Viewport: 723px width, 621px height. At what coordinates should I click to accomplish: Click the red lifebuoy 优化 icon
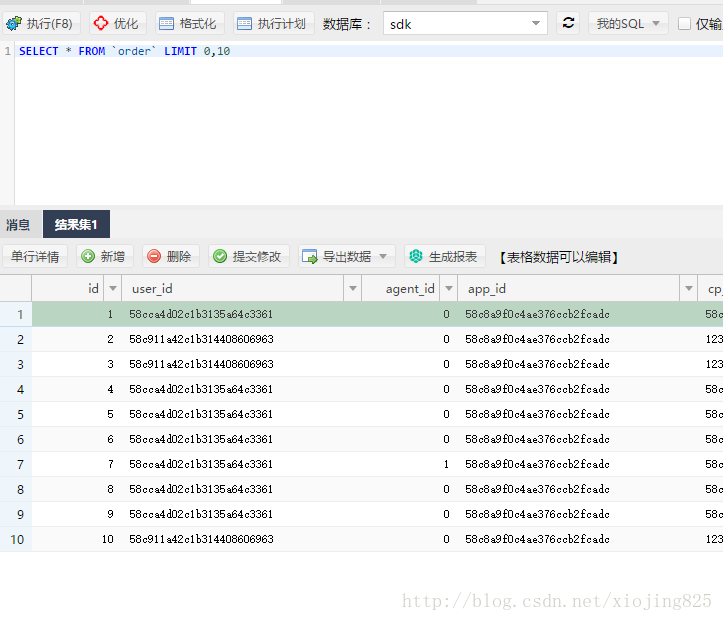pos(101,23)
